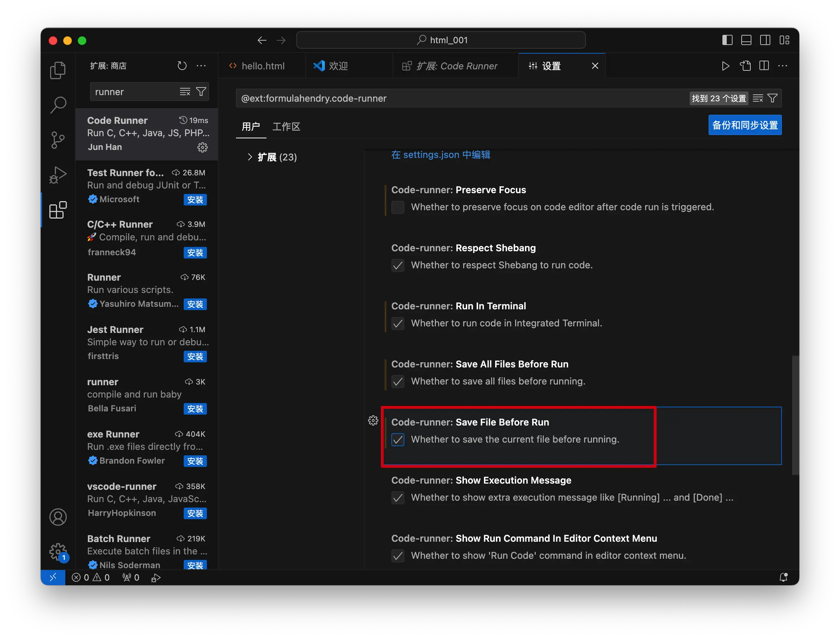Customize layout icon in title bar
This screenshot has width=840, height=639.
pos(784,40)
